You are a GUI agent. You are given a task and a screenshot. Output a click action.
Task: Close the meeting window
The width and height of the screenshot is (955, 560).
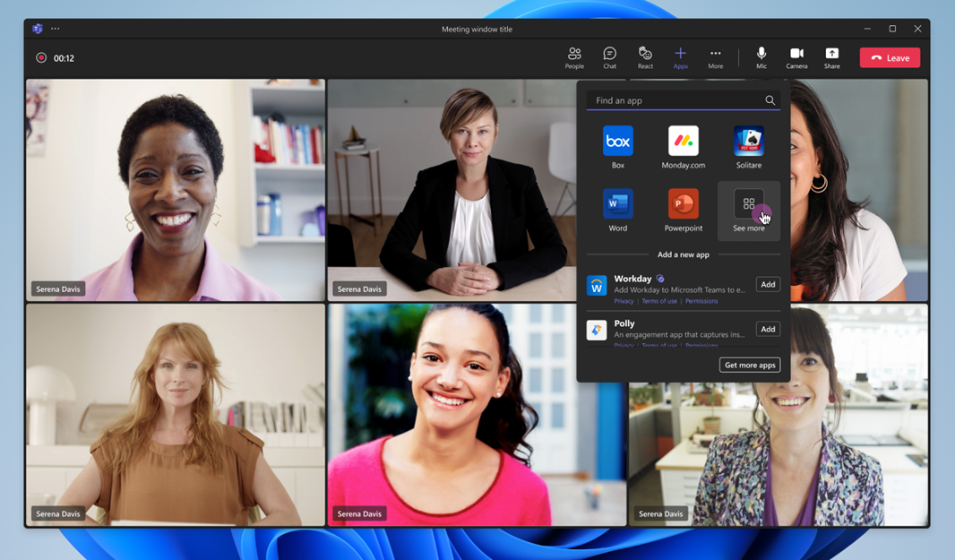917,29
